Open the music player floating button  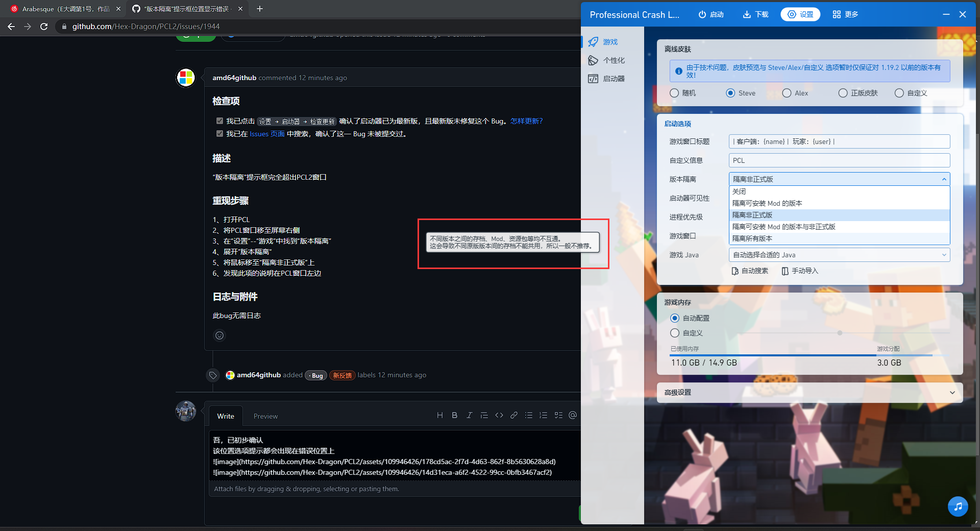[x=958, y=506]
